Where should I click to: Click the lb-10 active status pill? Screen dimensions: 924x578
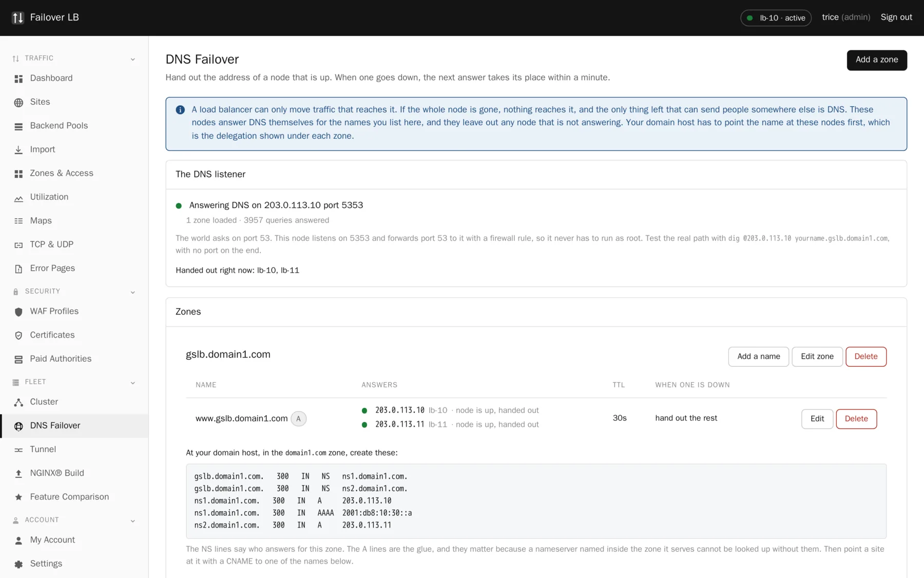(x=776, y=18)
